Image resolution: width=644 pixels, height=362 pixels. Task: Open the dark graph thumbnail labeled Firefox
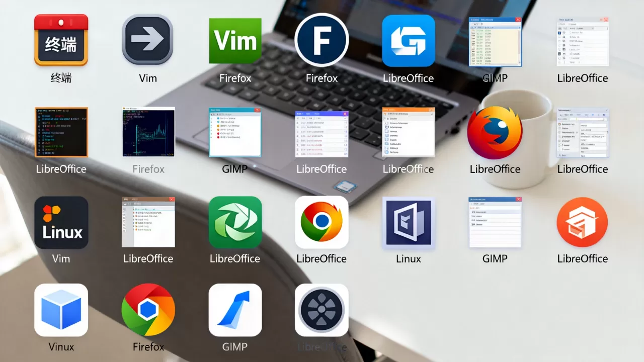(148, 132)
